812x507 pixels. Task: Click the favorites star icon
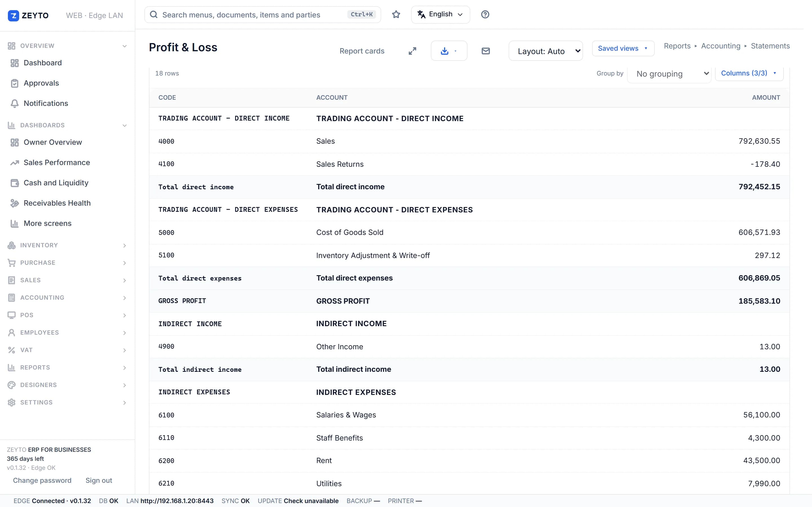pyautogui.click(x=396, y=14)
